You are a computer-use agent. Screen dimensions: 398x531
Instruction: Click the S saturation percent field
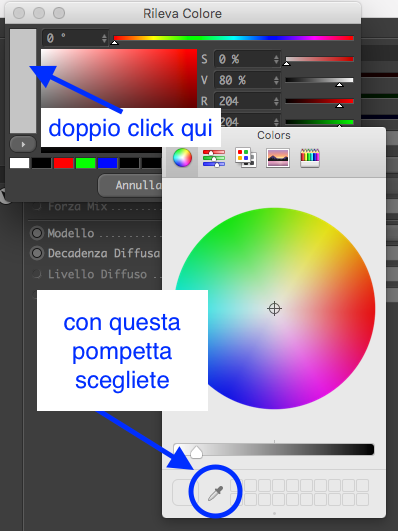247,60
